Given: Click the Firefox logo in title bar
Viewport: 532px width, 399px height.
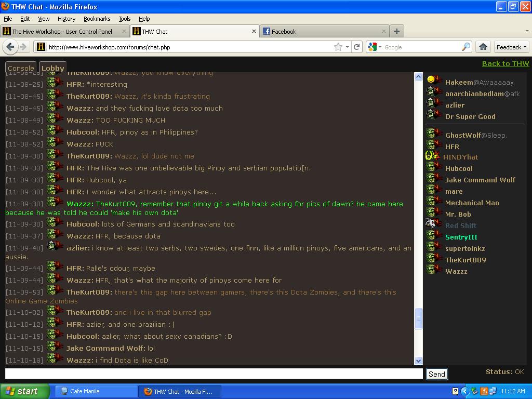Looking at the screenshot, I should tap(5, 6).
